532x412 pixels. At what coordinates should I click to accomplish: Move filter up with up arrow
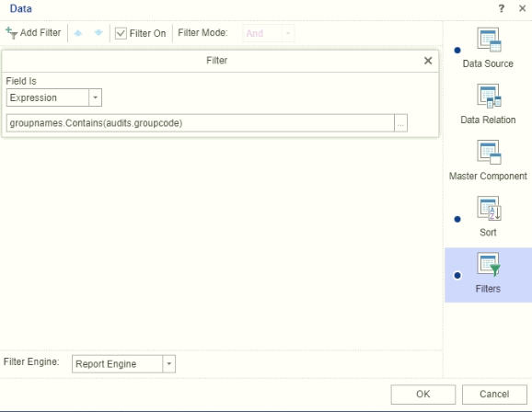(78, 33)
